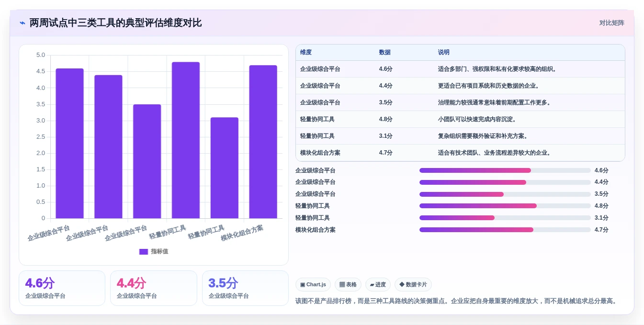The height and width of the screenshot is (325, 644).
Task: Click the 3.5分 cell in the table's 数据 column
Action: coord(386,102)
